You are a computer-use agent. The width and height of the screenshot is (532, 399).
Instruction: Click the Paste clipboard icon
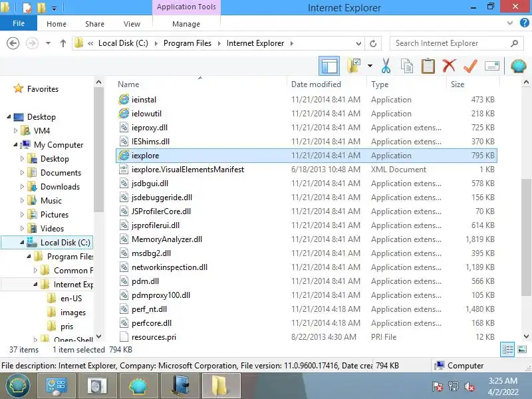(428, 66)
